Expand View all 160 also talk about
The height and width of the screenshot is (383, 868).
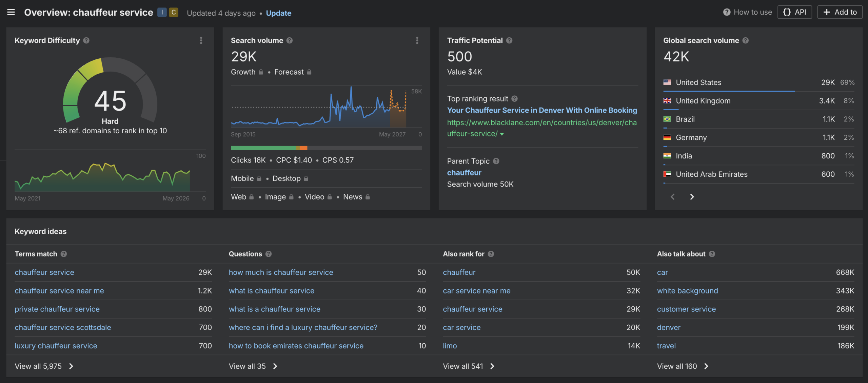[x=683, y=366]
